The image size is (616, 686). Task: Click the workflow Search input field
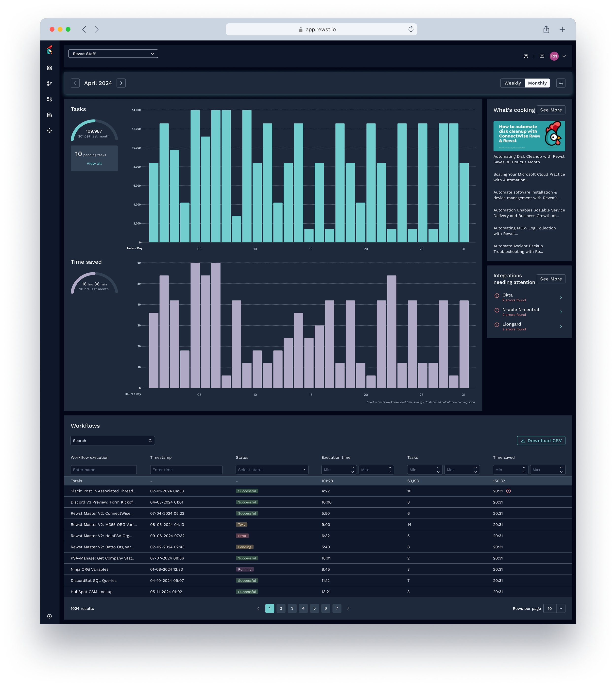(x=109, y=440)
